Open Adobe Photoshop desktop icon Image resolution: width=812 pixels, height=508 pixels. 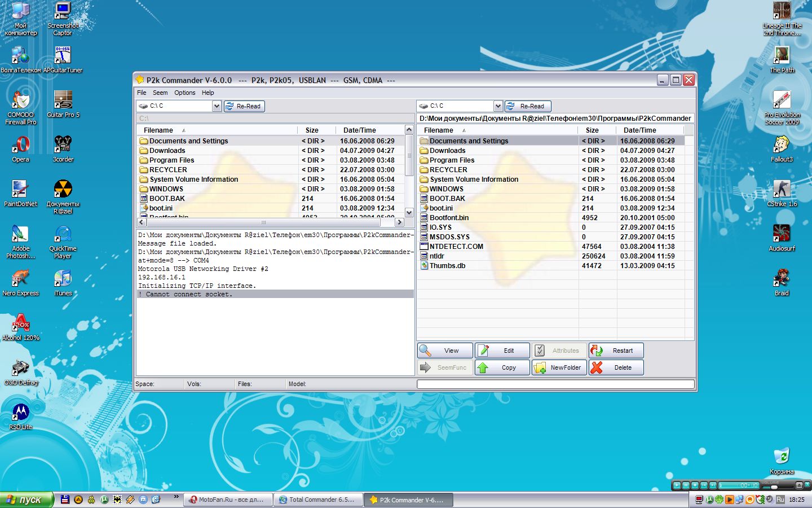(x=21, y=242)
